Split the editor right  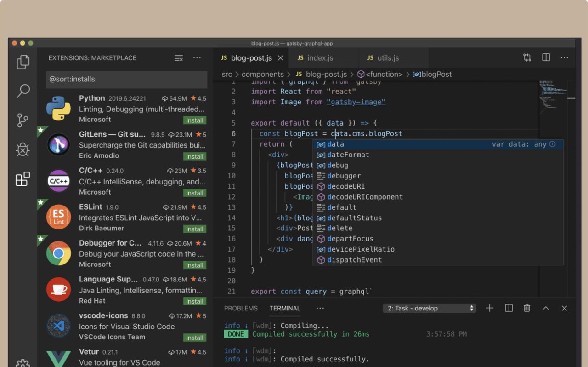click(546, 57)
